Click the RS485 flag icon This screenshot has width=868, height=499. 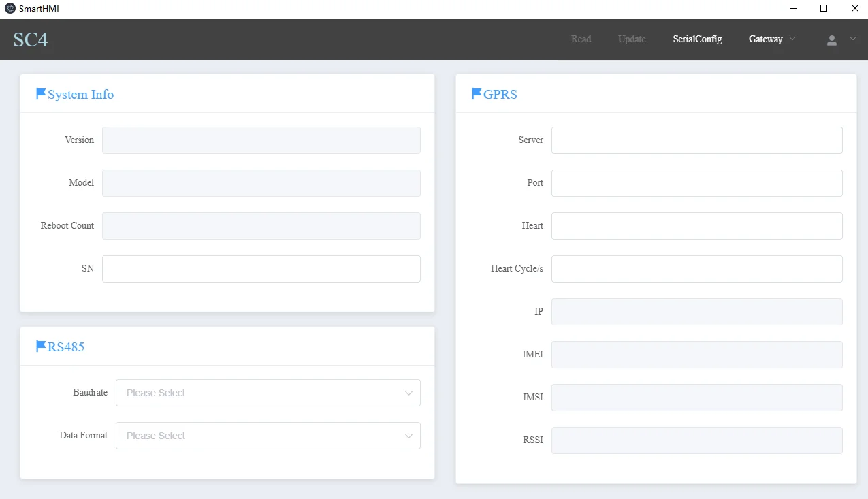41,347
